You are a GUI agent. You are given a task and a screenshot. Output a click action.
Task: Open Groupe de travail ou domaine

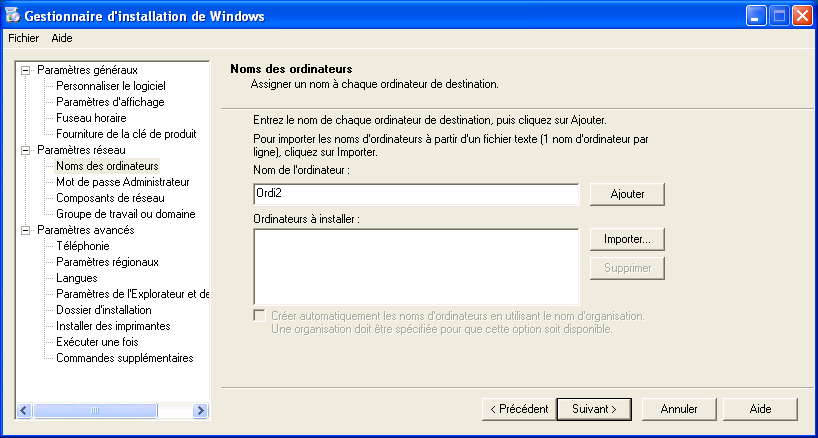[126, 214]
